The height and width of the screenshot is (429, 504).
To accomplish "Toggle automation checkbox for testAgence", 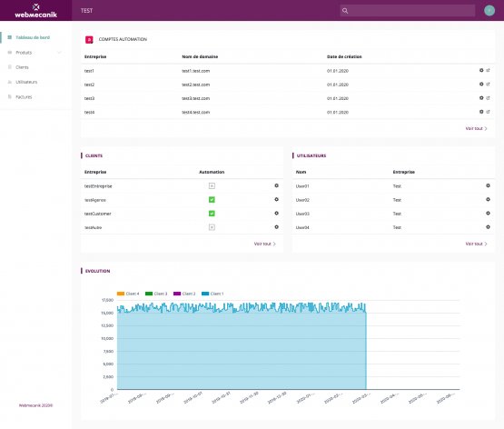I will point(212,200).
